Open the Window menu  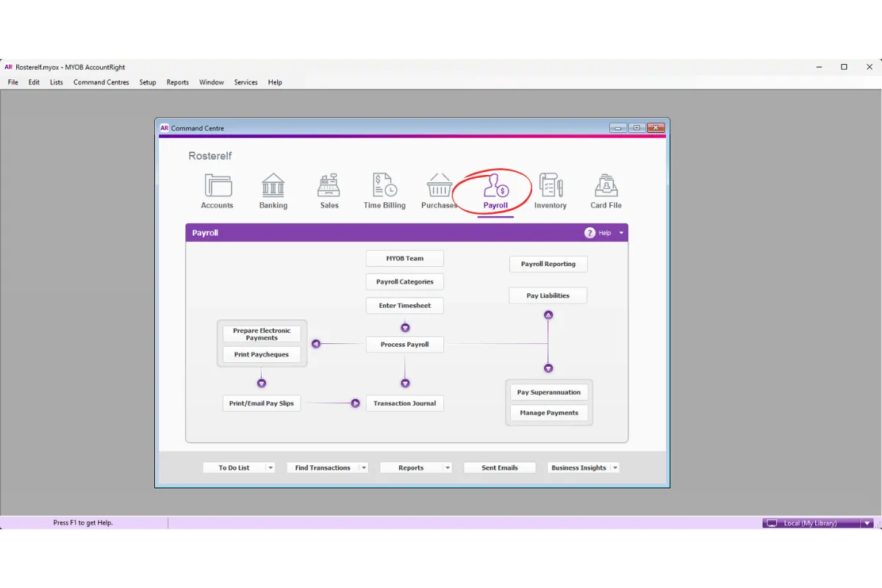pos(212,82)
